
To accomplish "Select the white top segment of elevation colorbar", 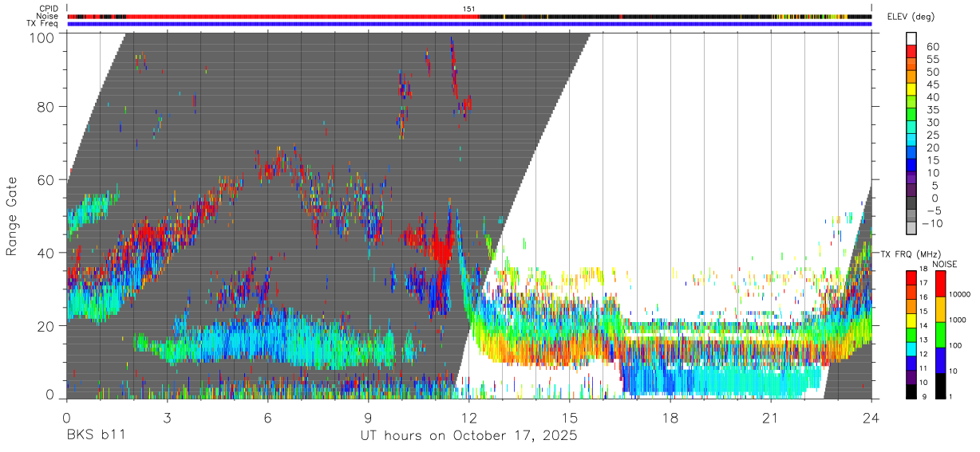I will click(911, 37).
